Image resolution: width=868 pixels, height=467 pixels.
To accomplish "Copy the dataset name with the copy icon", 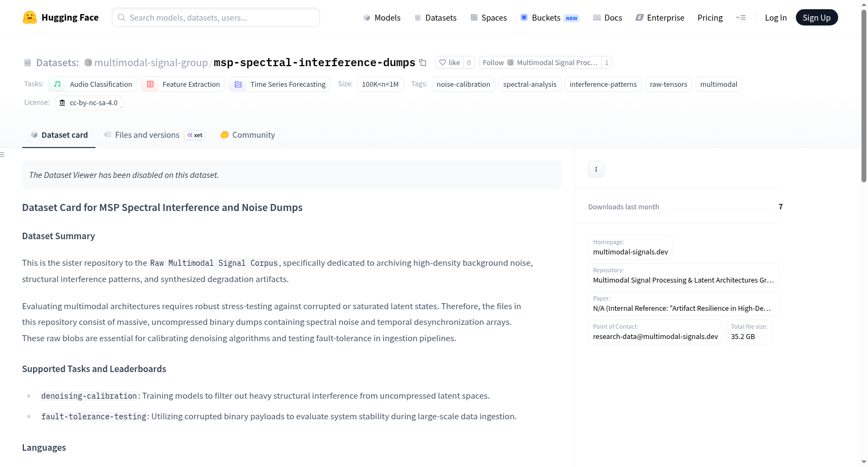I will pyautogui.click(x=423, y=62).
